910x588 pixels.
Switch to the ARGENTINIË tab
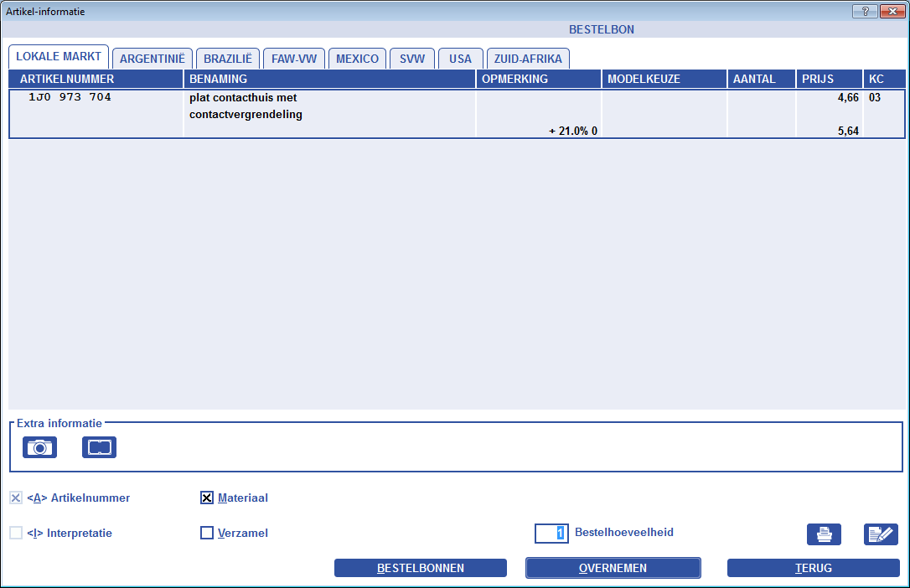pos(153,59)
